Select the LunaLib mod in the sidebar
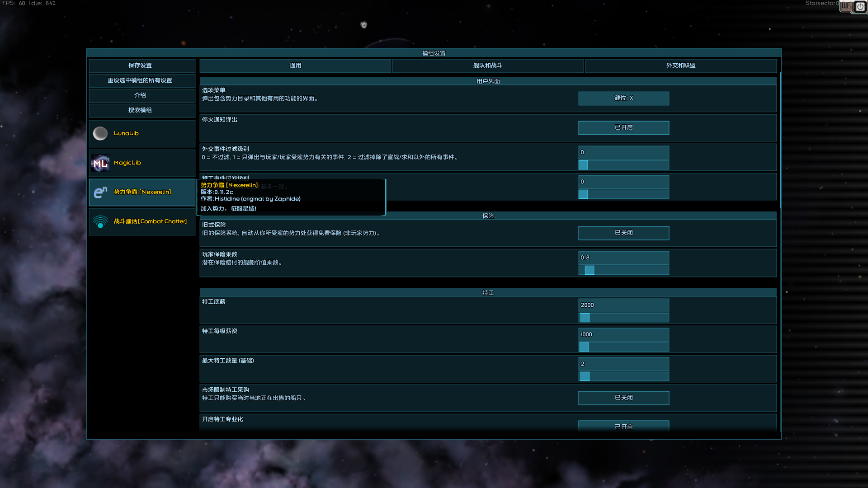The image size is (868, 488). pos(100,133)
